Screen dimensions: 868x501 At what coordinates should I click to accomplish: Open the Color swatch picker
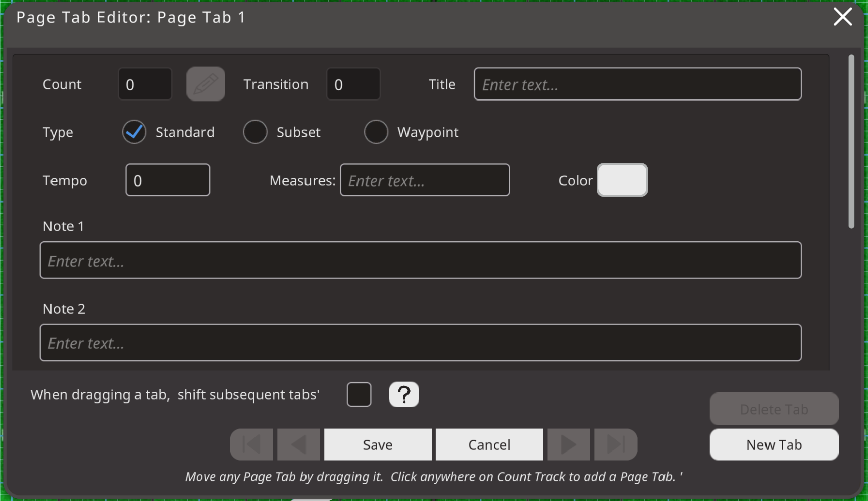[622, 180]
